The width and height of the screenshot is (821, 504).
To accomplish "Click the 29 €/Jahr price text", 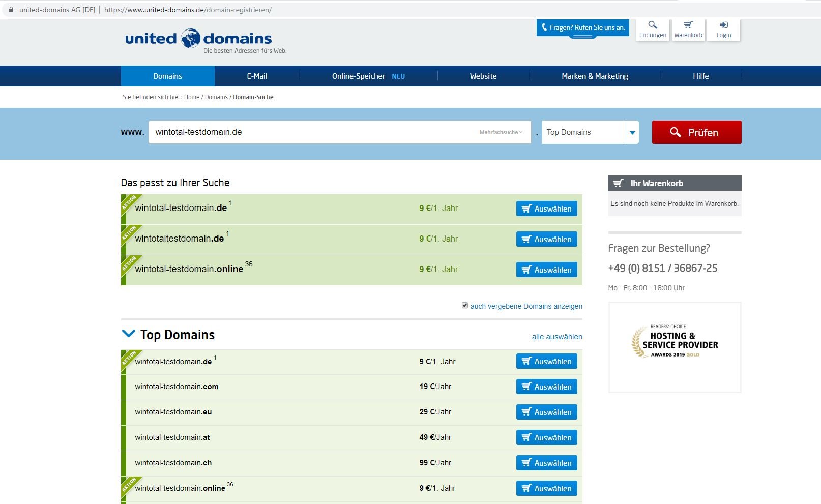I will point(435,412).
